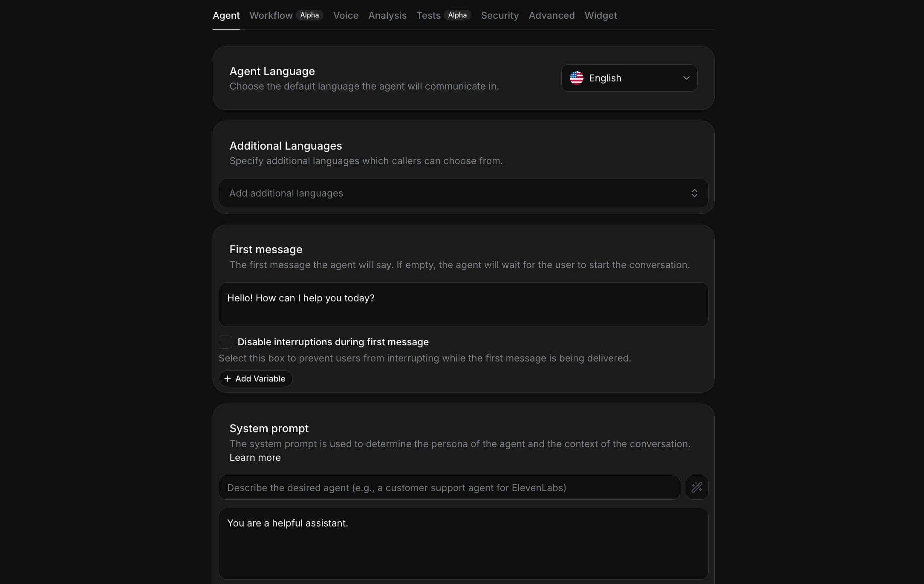The image size is (924, 584).
Task: Click the US flag icon in Agent Language
Action: pos(576,78)
